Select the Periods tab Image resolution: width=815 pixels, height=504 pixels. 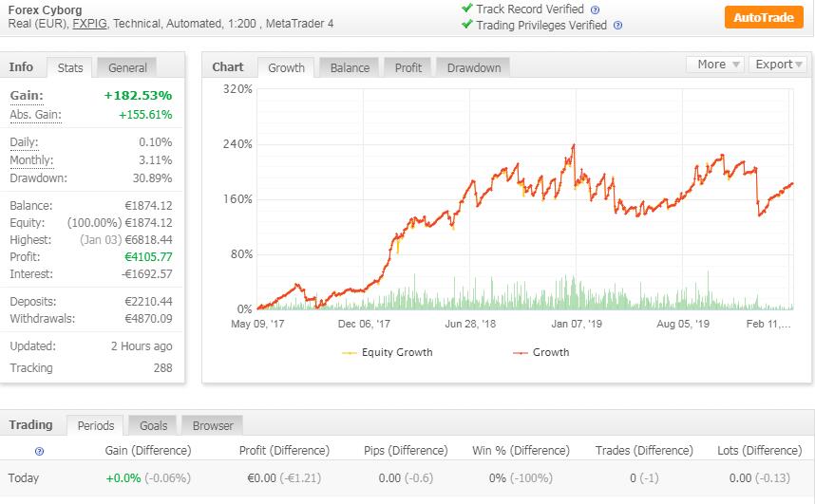point(96,425)
